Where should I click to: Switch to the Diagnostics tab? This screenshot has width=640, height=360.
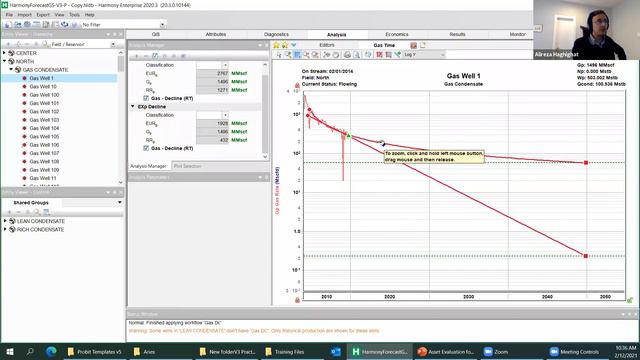[276, 34]
